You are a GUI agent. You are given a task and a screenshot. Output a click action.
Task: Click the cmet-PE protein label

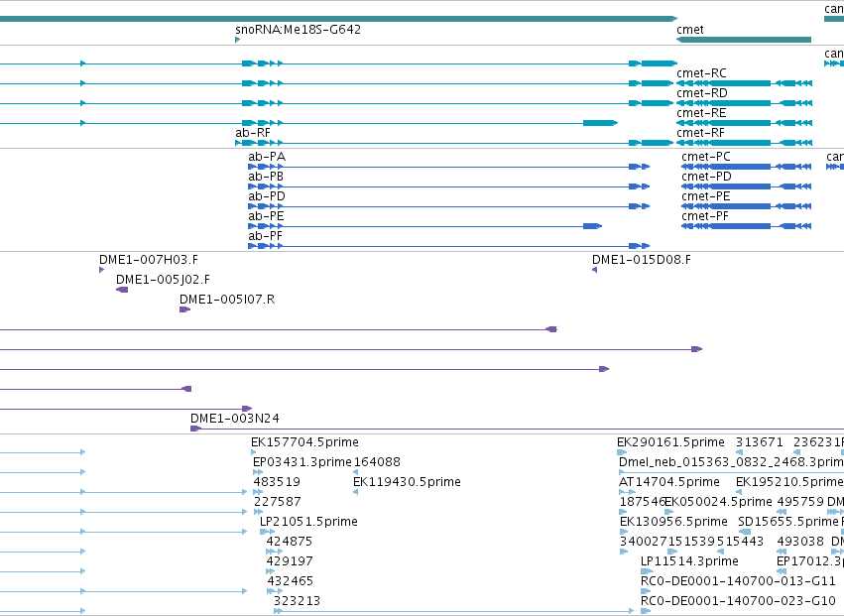706,196
